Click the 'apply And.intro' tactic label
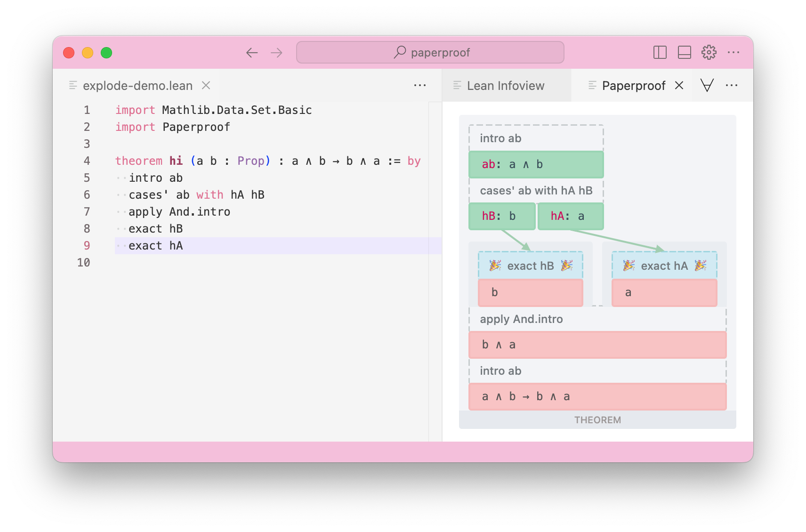 point(521,319)
